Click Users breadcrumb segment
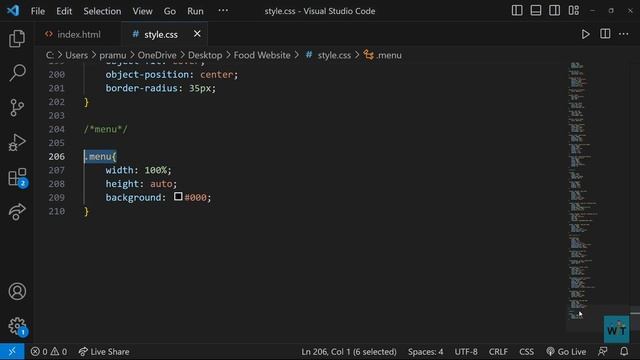The width and height of the screenshot is (640, 360). (76, 55)
